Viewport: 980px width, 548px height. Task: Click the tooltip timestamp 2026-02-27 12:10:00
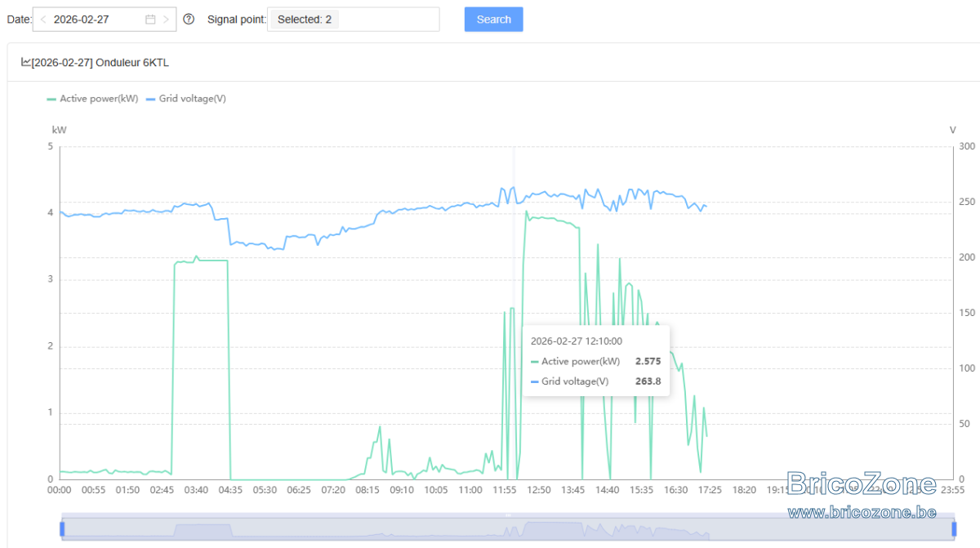point(577,341)
